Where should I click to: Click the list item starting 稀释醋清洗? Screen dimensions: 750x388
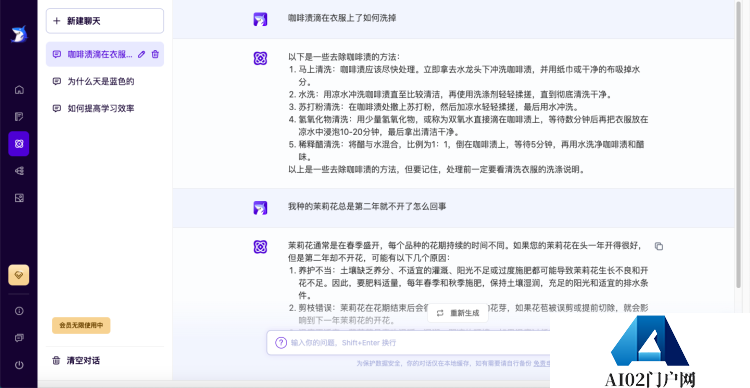(x=466, y=150)
